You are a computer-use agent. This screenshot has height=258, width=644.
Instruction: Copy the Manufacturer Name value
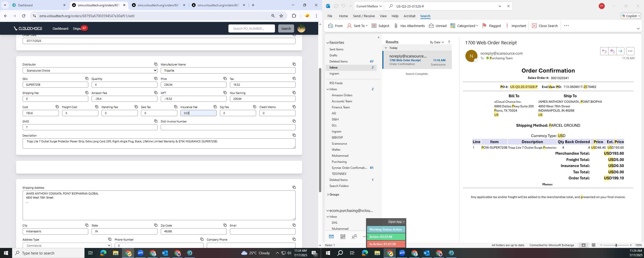294,64
